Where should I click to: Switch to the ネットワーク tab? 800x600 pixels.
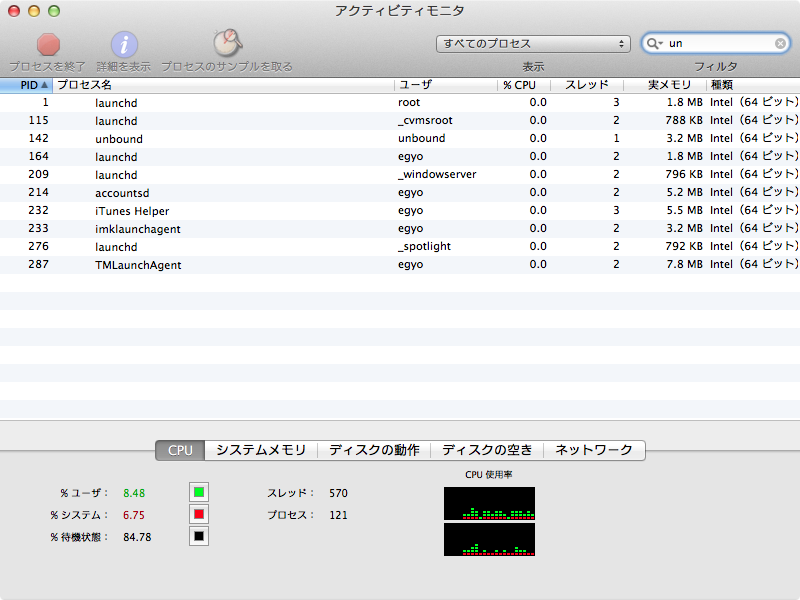594,451
